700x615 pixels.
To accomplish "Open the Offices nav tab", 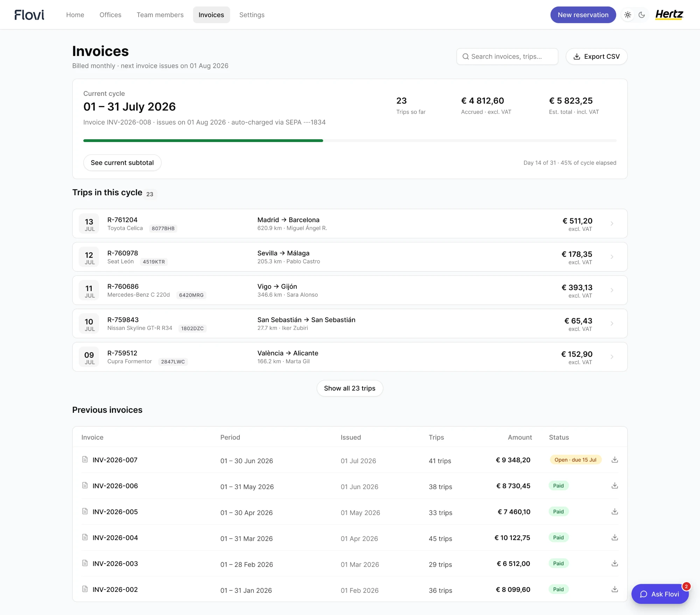I will tap(110, 15).
